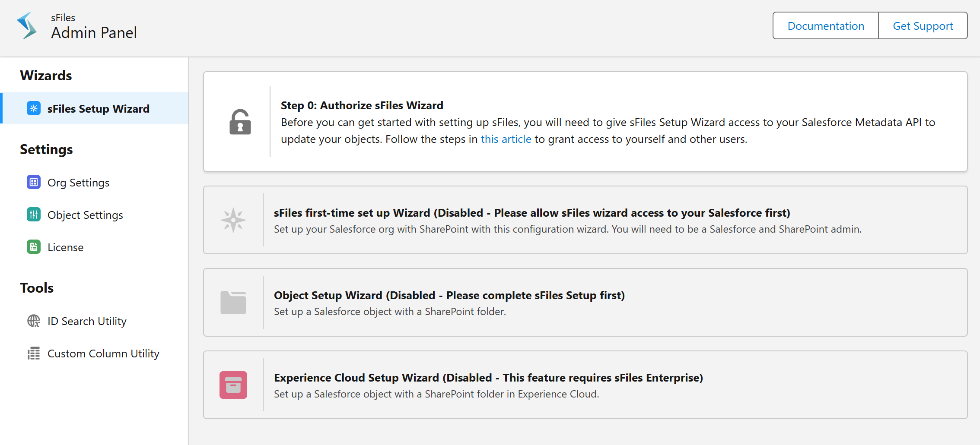Open the License settings entry
980x445 pixels.
coord(65,247)
